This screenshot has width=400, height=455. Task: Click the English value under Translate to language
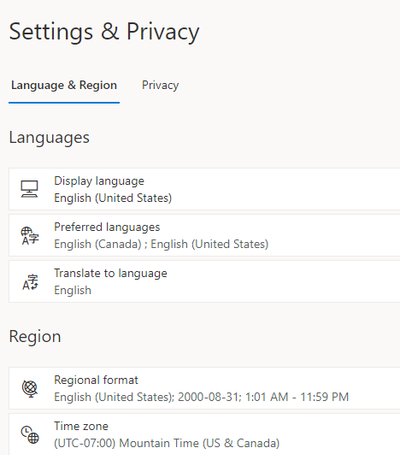pyautogui.click(x=73, y=290)
